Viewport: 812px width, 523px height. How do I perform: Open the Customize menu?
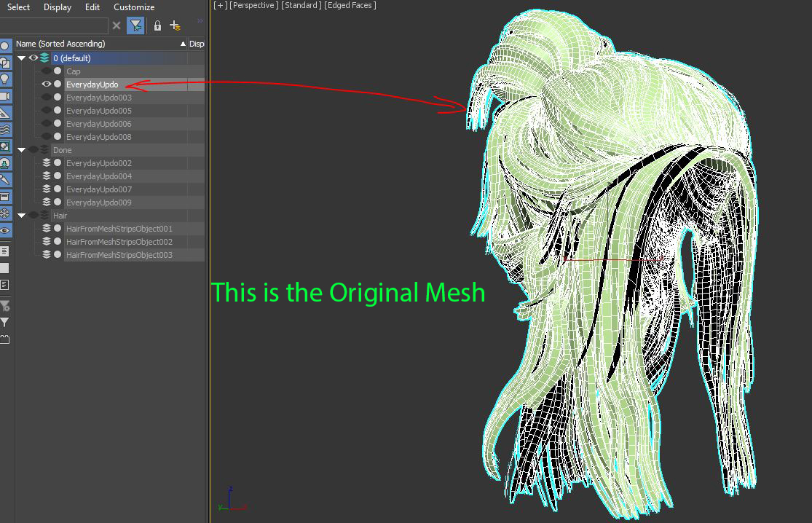click(134, 7)
